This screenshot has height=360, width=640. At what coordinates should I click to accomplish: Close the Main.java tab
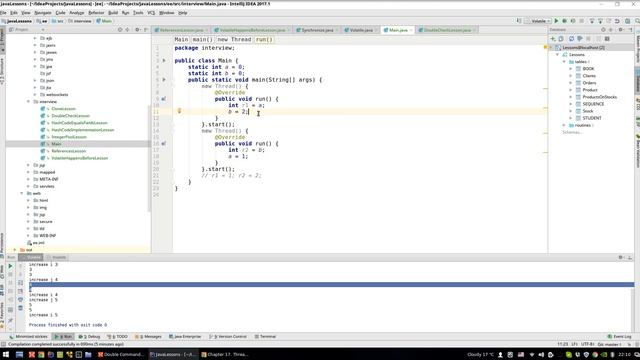pos(411,30)
